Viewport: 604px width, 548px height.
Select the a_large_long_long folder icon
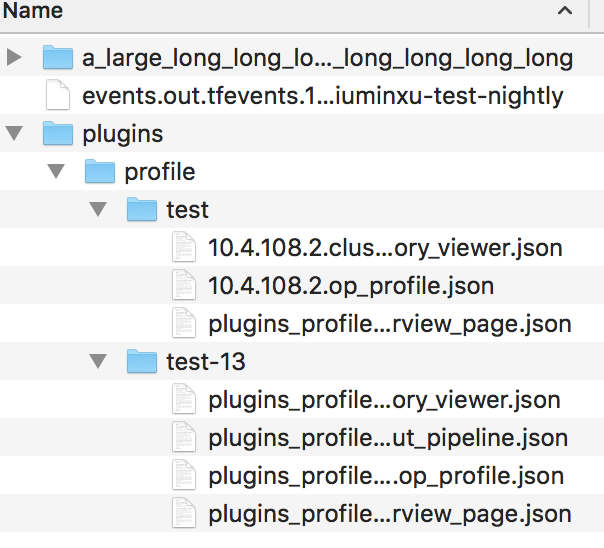(58, 57)
